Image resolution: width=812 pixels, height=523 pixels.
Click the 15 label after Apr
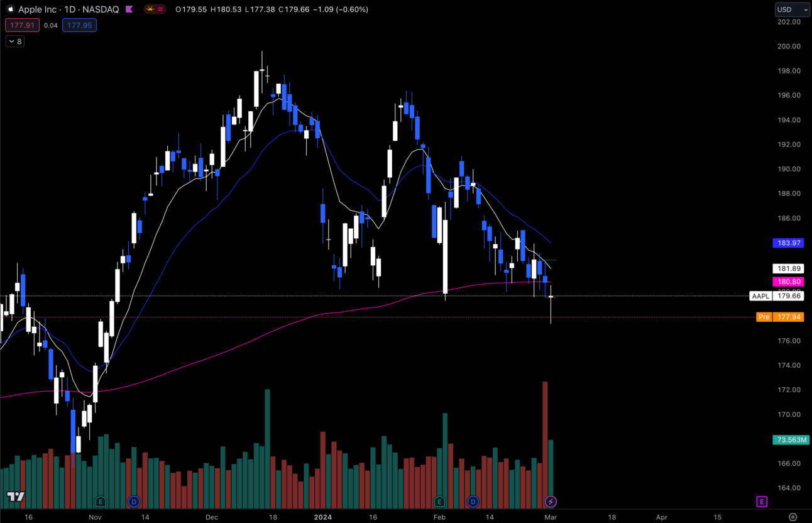718,517
